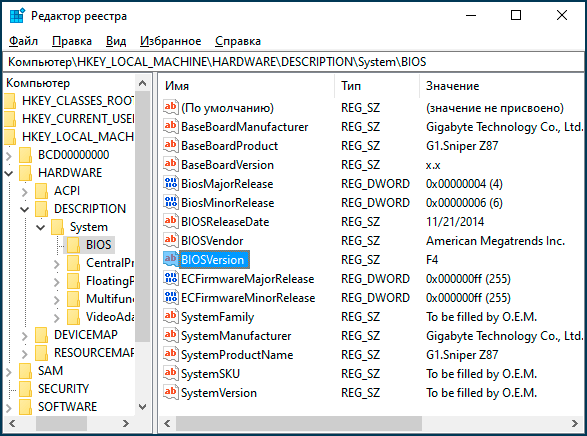Expand the BCD00000000 key
The image size is (587, 436).
click(x=9, y=155)
